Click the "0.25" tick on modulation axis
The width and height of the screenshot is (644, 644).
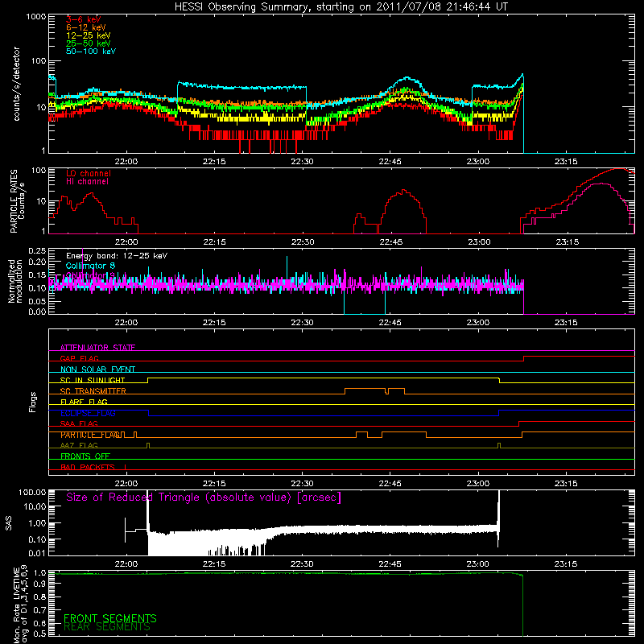pyautogui.click(x=37, y=251)
